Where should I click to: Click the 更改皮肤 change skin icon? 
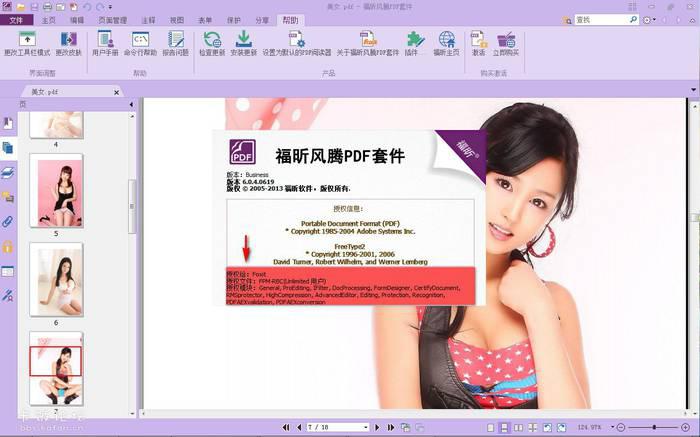[x=68, y=39]
